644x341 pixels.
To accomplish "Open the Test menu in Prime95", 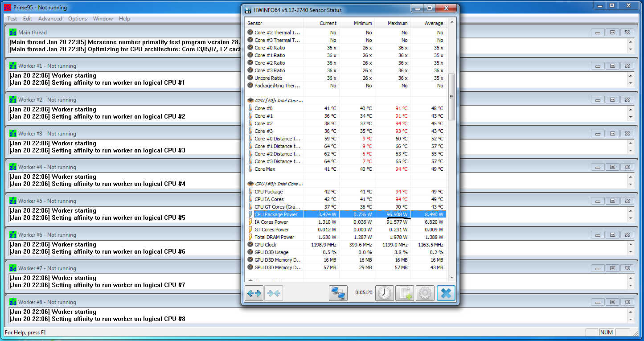I will [12, 19].
